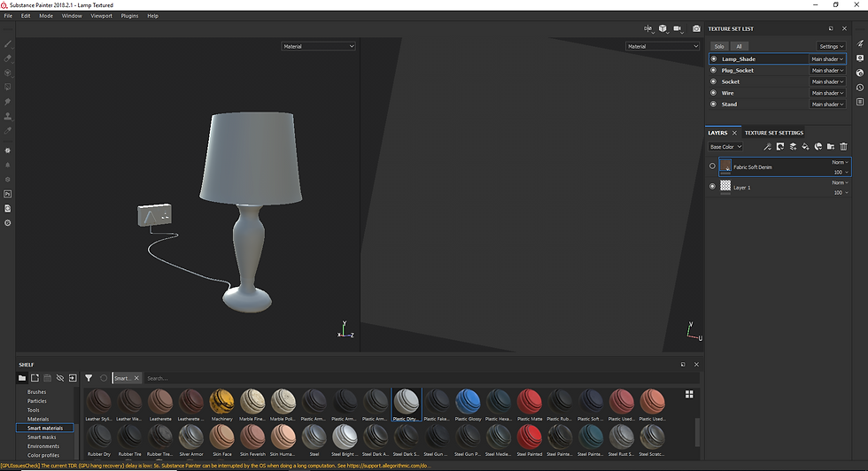Screen dimensions: 868x471
Task: Select Machinery smart material thumbnail
Action: tap(222, 405)
